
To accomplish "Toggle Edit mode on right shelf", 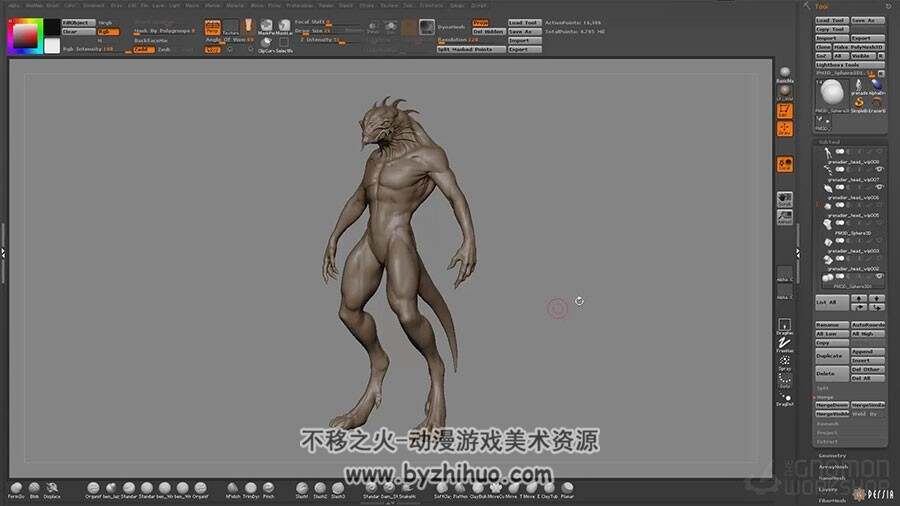I will (x=785, y=110).
